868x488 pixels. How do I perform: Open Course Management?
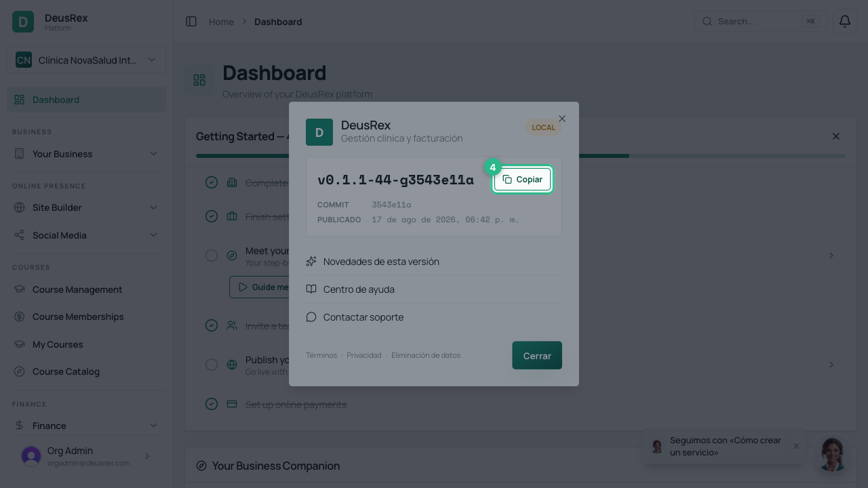coord(86,289)
